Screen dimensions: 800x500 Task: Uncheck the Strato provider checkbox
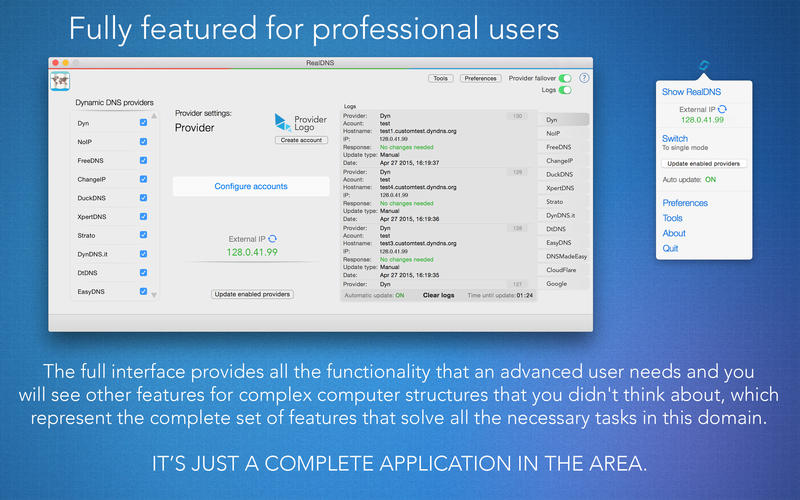[x=143, y=235]
